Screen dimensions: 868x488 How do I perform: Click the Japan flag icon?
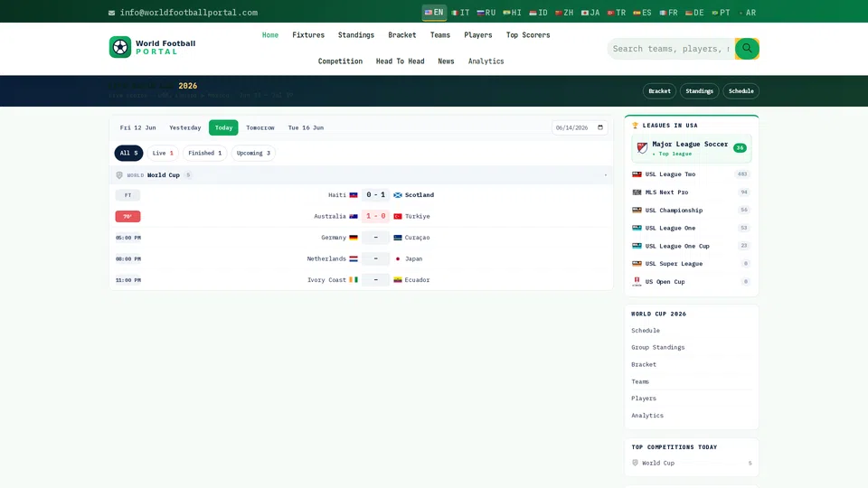(x=398, y=259)
